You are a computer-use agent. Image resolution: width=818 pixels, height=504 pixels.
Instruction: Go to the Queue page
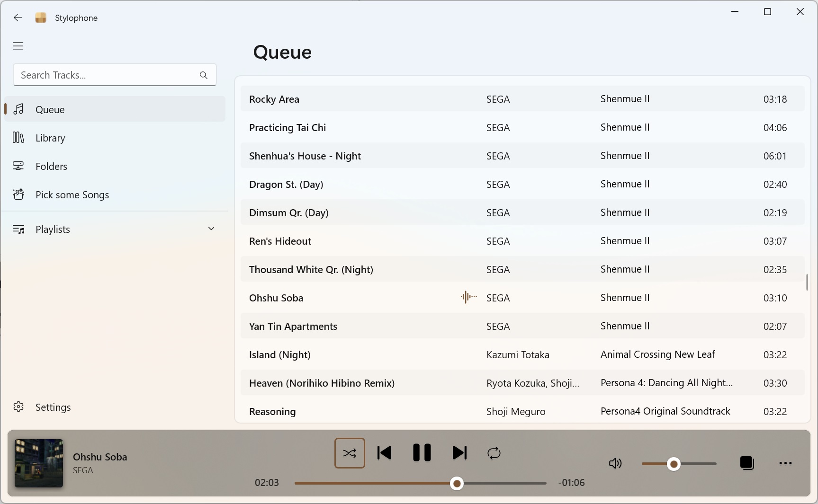pyautogui.click(x=115, y=109)
